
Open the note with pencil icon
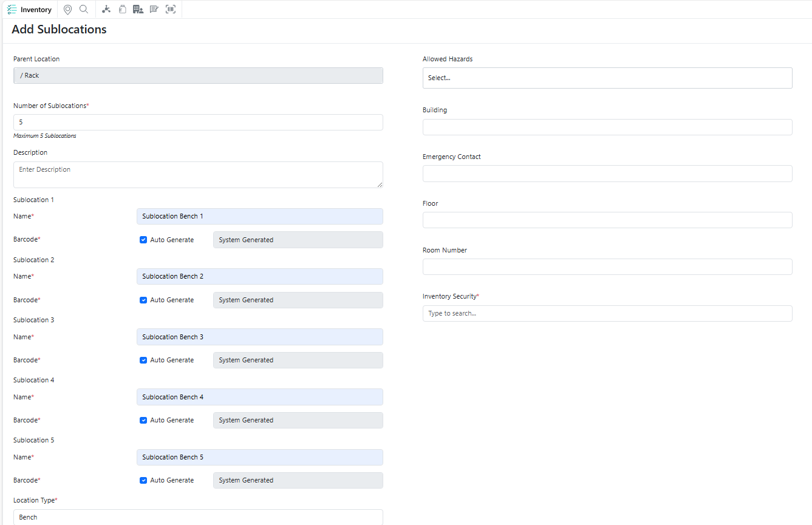(154, 10)
